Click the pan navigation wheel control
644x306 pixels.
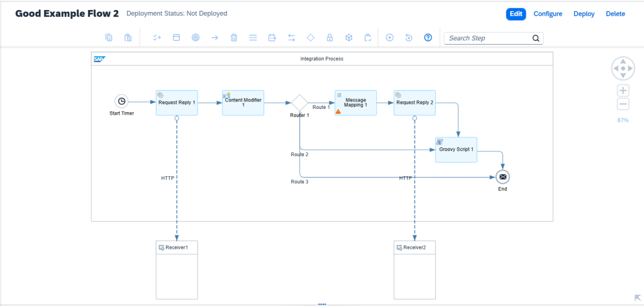[x=623, y=68]
